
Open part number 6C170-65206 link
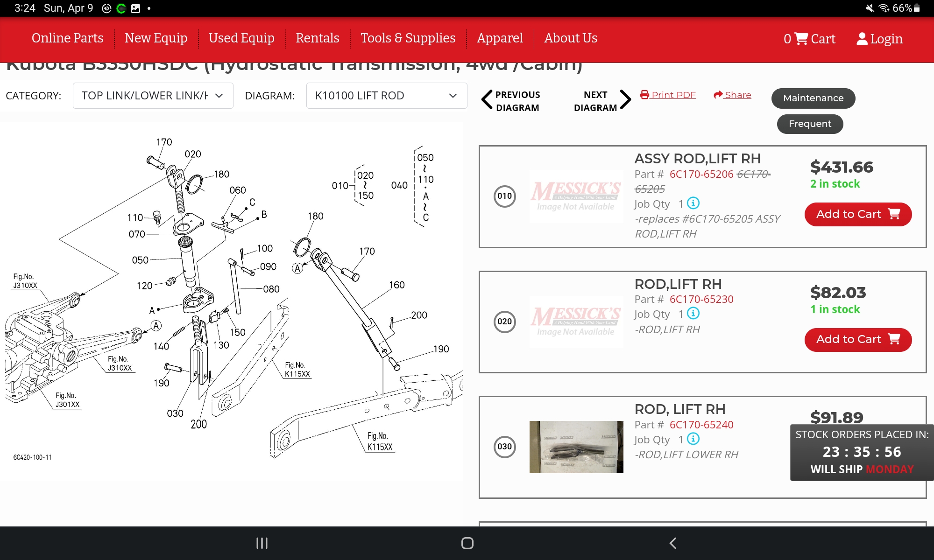[701, 174]
